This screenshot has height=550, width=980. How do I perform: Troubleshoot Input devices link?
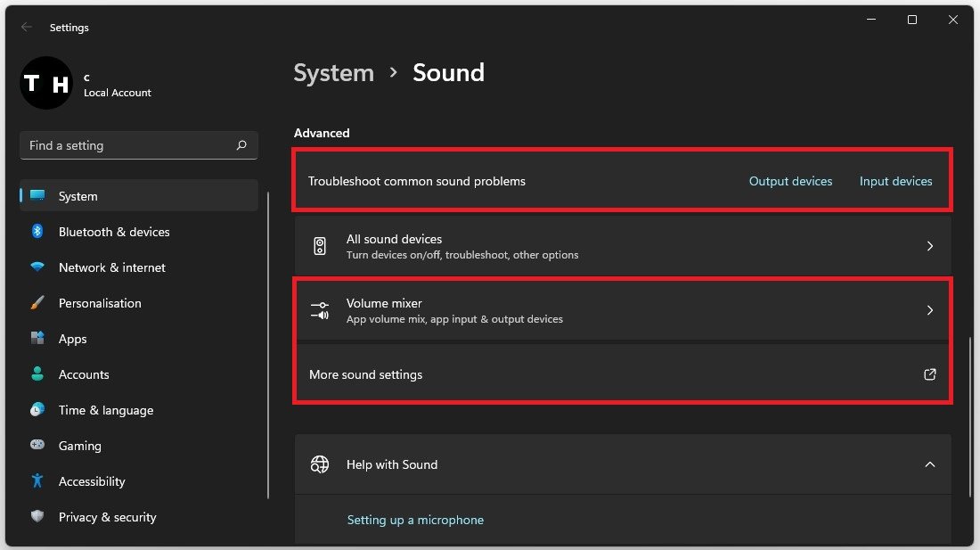click(895, 181)
